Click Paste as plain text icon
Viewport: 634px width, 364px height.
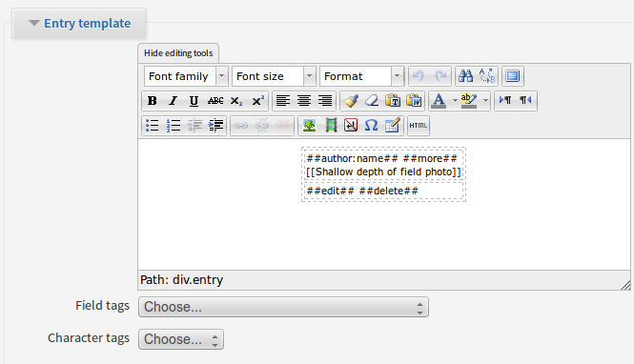(x=393, y=101)
